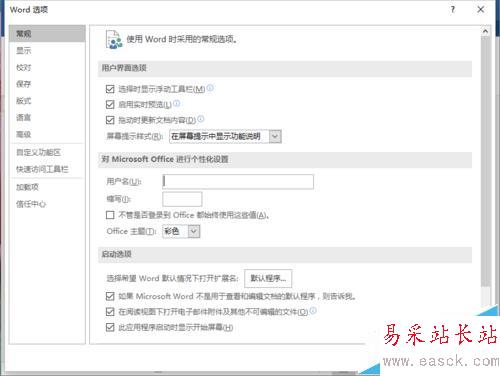Viewport: 500px width, 376px height.
Task: Enable 不管是否登录到 Office 都始终使用这些值
Action: point(110,215)
